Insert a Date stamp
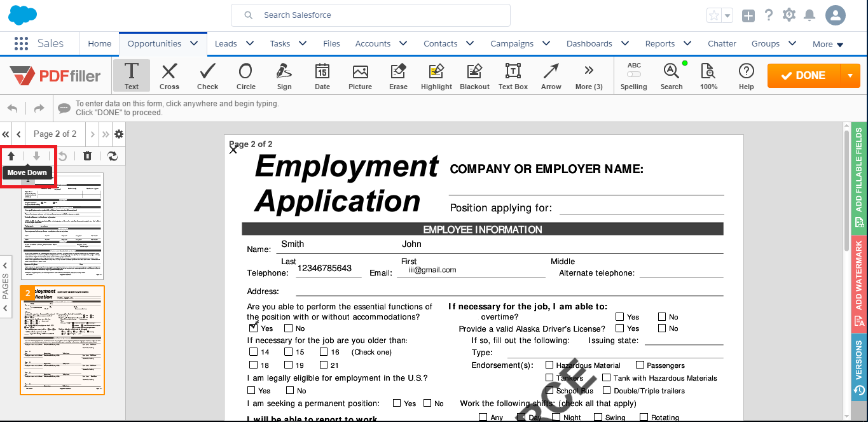Screen dimensions: 868x422 tap(322, 76)
